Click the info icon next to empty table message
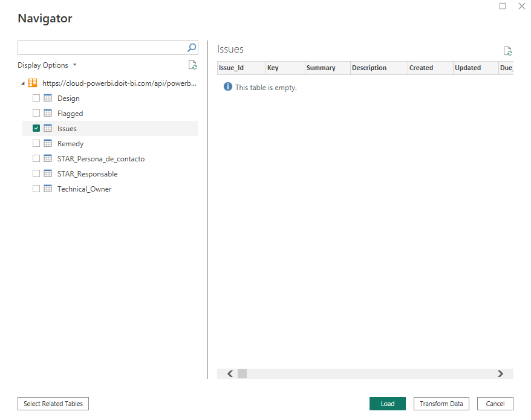The width and height of the screenshot is (531, 420). tap(227, 87)
